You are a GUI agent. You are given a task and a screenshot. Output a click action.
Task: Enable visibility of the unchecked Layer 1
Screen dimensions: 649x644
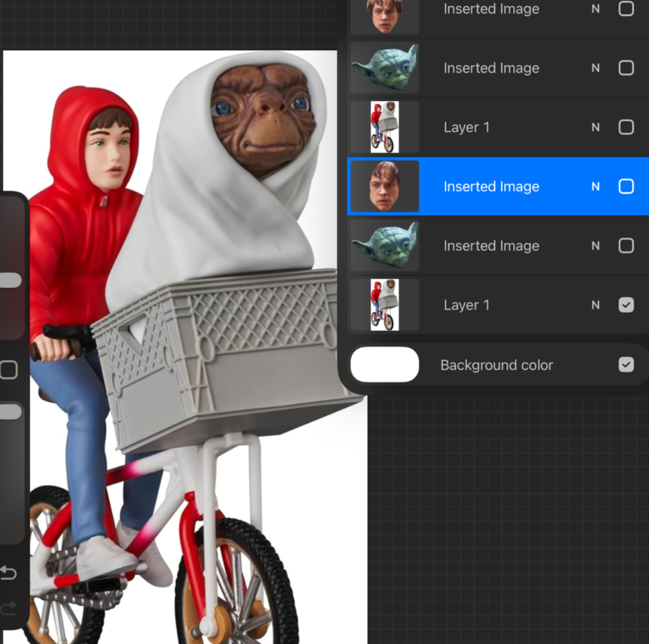[626, 127]
